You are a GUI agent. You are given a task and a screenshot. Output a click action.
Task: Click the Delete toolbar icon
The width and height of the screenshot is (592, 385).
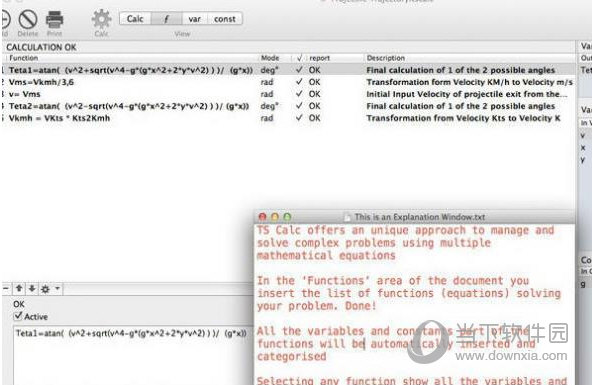point(28,19)
